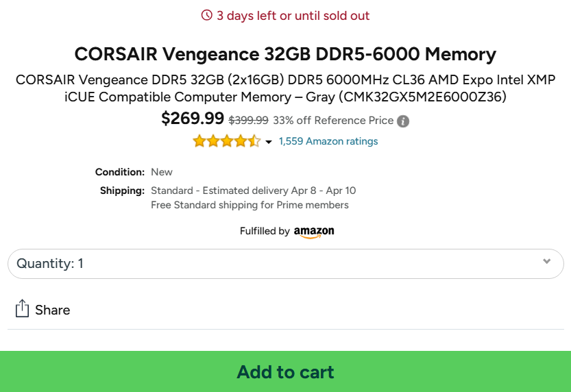The image size is (571, 392).
Task: Click the Share label text
Action: pyautogui.click(x=53, y=310)
